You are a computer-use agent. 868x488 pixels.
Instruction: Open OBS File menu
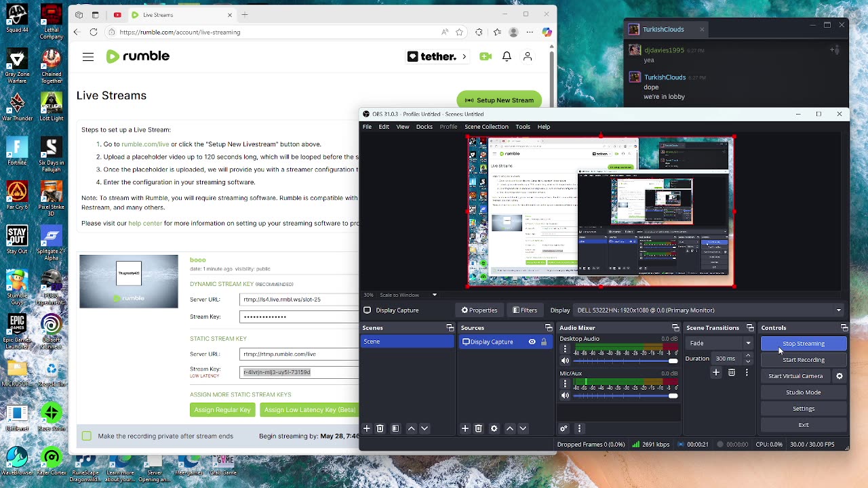[x=367, y=127]
